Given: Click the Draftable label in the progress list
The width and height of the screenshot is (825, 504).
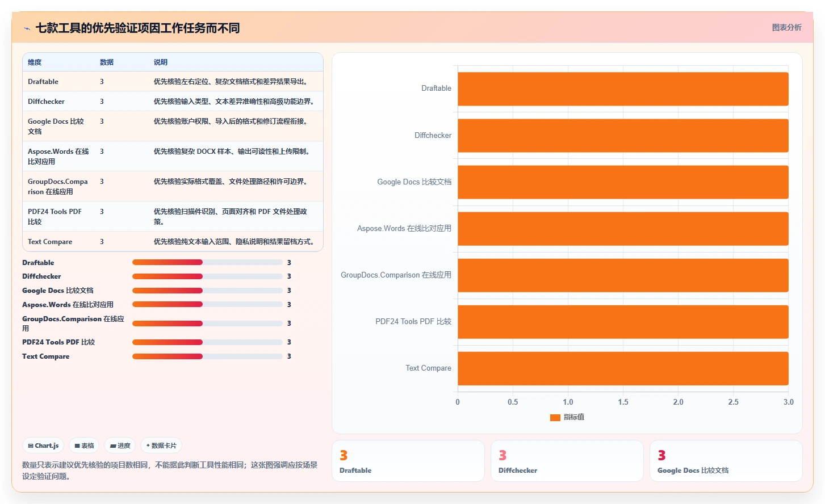Looking at the screenshot, I should tap(38, 263).
